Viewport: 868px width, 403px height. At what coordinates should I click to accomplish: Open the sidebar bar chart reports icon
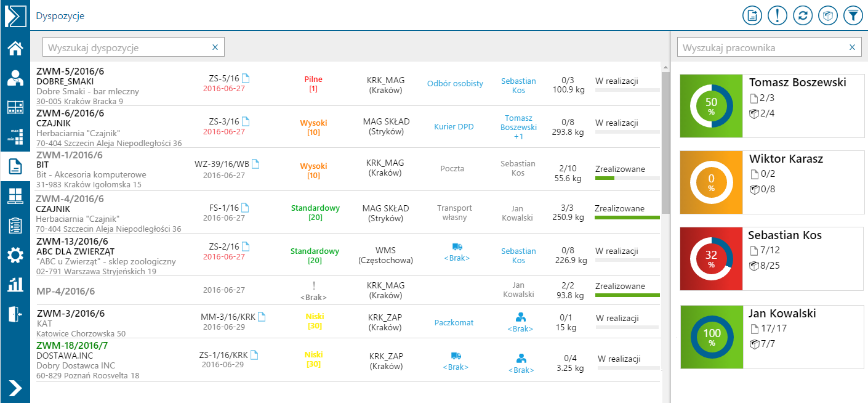point(15,284)
